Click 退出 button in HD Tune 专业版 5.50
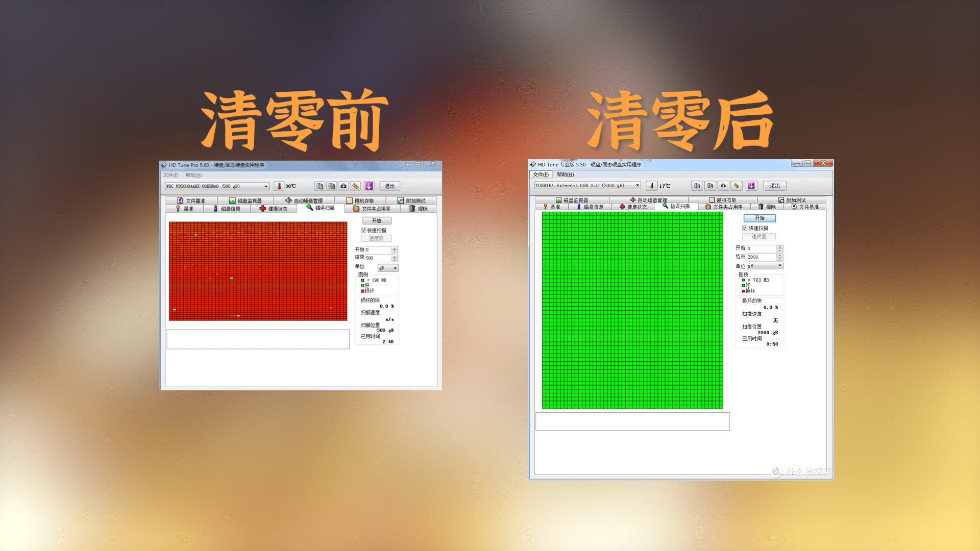 775,186
